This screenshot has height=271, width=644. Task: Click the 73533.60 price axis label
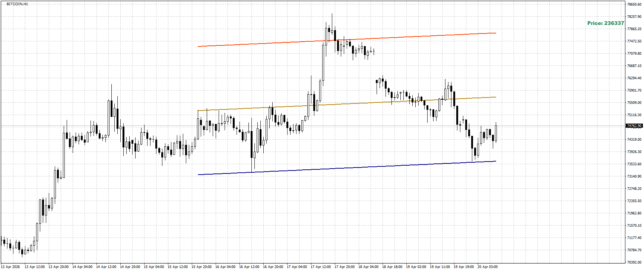(x=634, y=164)
